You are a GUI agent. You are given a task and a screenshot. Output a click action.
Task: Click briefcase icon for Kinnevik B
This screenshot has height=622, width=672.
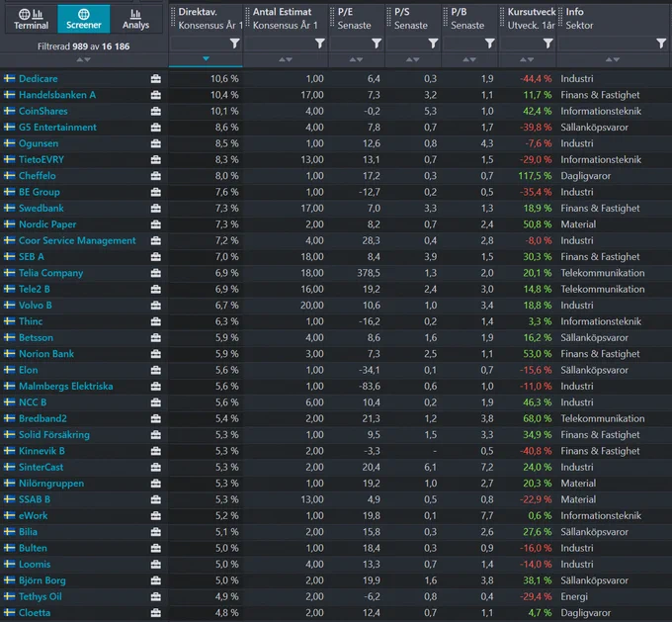click(156, 451)
